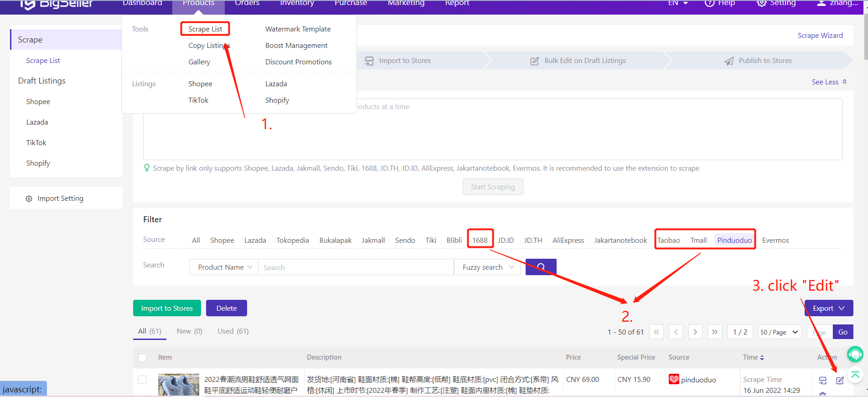Filter source by 1688

(480, 240)
